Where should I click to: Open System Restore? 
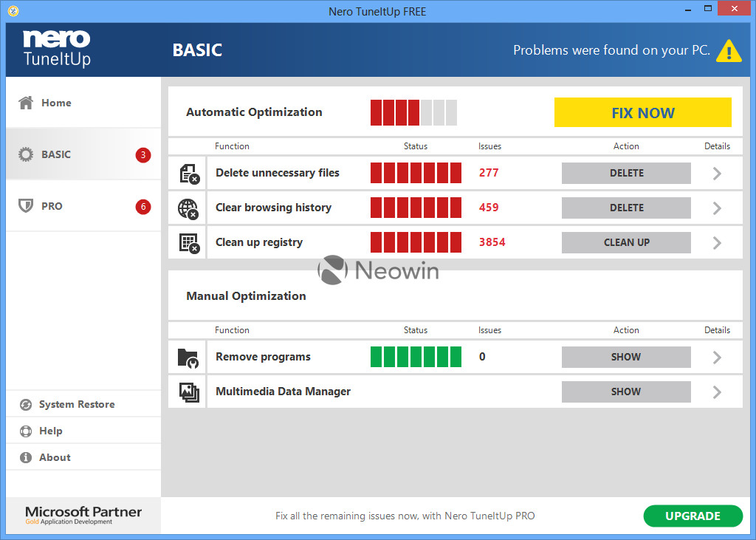click(83, 404)
